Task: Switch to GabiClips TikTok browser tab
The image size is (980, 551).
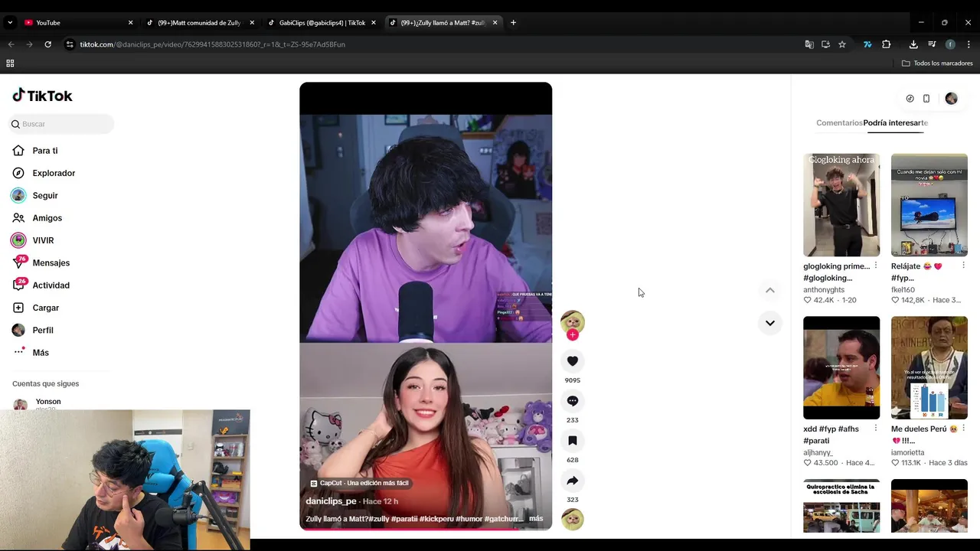Action: [x=322, y=23]
